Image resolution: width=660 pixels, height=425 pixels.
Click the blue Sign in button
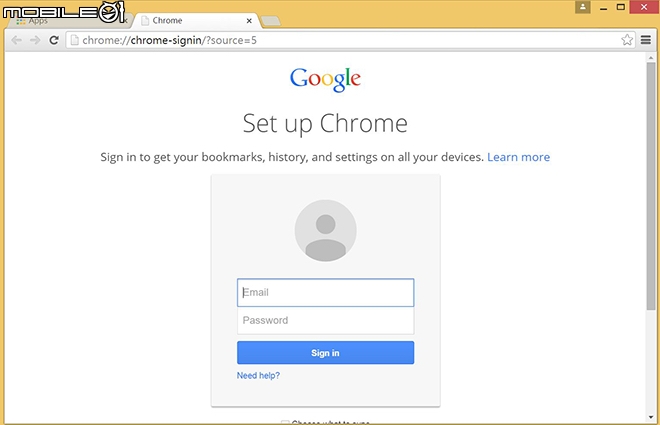pos(325,353)
